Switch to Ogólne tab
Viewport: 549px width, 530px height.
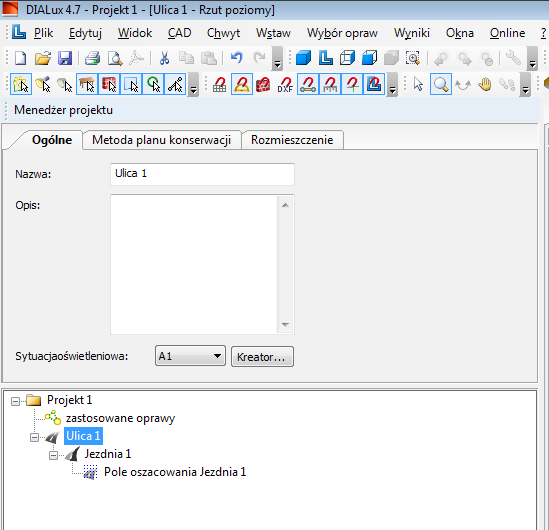pyautogui.click(x=52, y=140)
